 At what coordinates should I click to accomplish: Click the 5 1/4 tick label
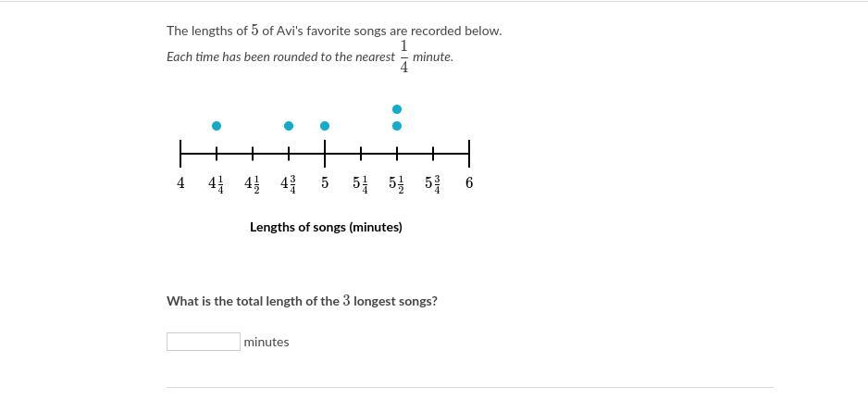pos(361,184)
